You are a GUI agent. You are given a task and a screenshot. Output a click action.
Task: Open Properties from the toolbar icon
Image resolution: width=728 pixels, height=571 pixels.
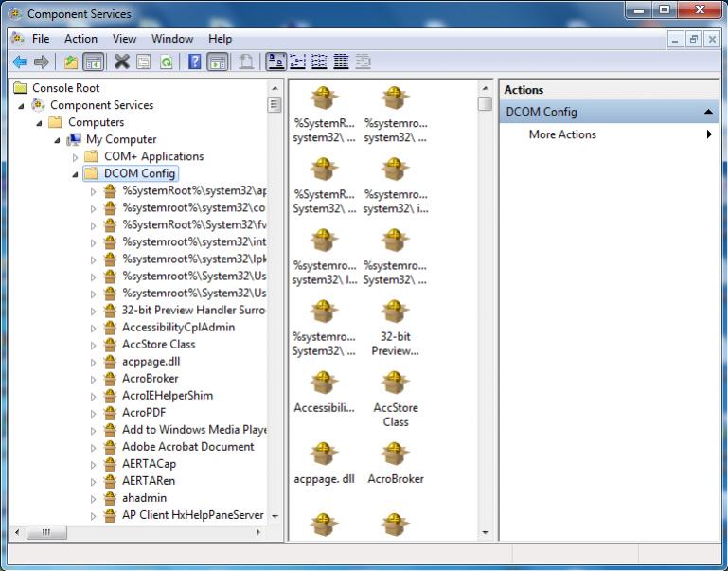pos(144,62)
